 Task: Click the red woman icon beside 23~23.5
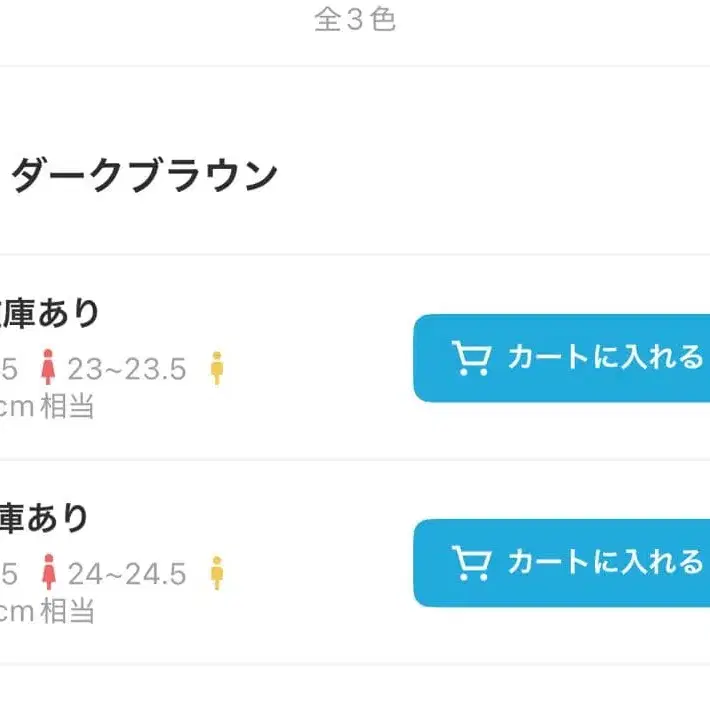click(x=47, y=369)
